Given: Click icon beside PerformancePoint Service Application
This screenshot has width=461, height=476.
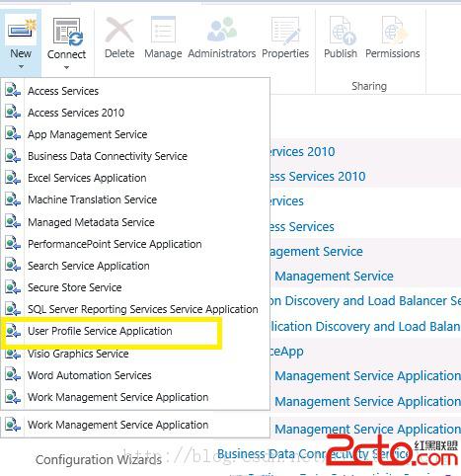Looking at the screenshot, I should 13,243.
